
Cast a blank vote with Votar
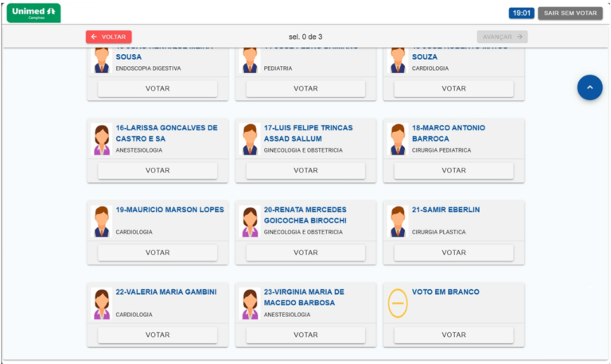(453, 335)
